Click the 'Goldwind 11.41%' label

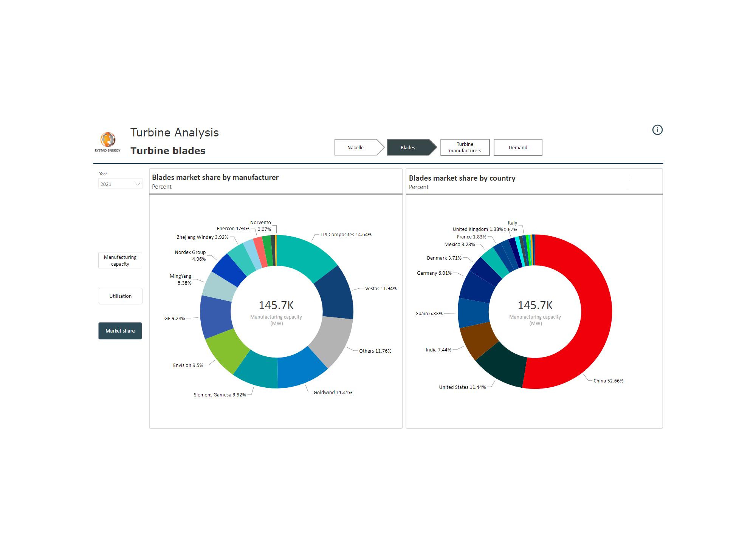point(333,393)
